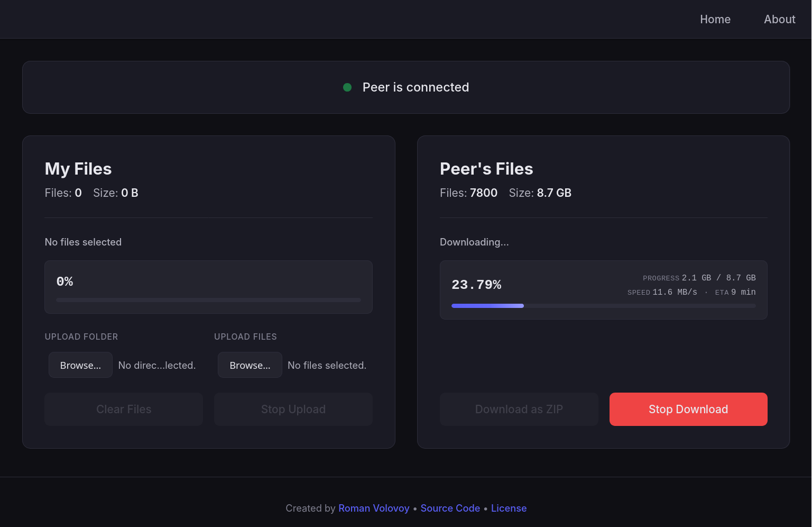Select About in the navigation bar

pyautogui.click(x=779, y=19)
